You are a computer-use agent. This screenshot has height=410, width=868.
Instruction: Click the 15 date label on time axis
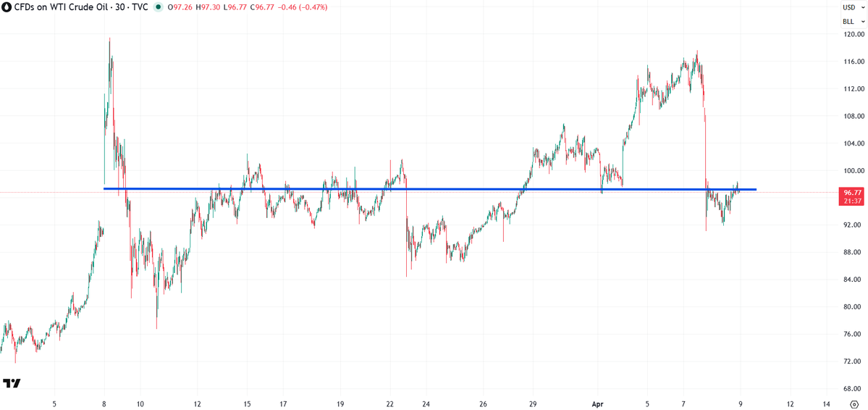point(247,404)
